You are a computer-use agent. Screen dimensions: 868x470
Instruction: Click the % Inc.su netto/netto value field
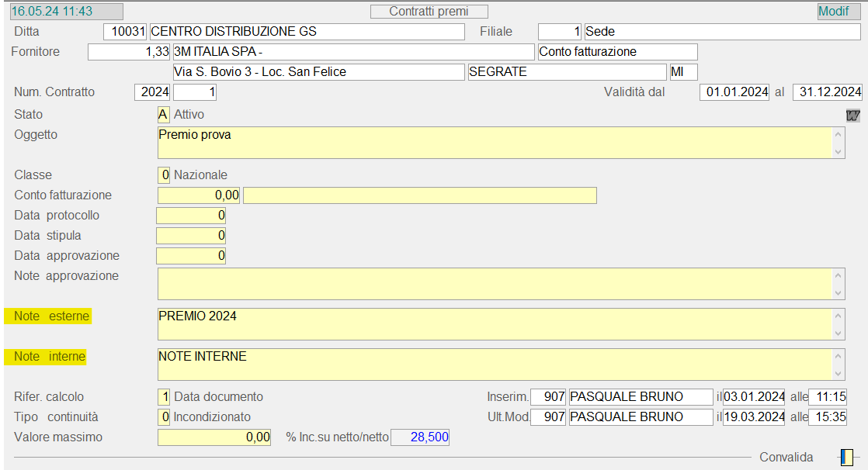tap(420, 437)
